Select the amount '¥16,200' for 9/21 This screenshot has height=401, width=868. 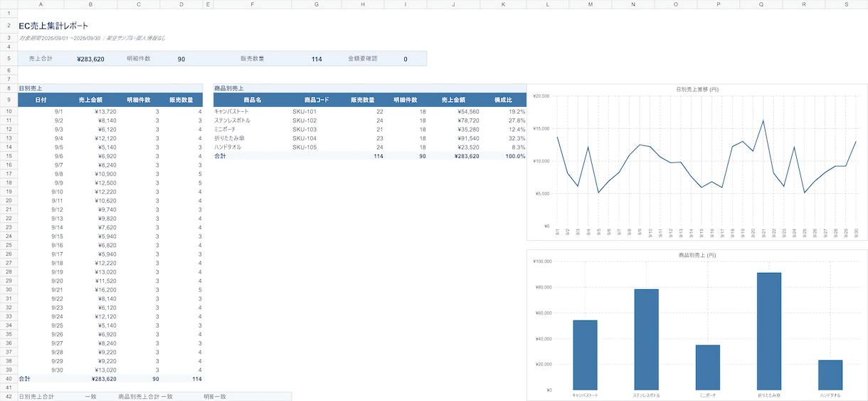[104, 290]
